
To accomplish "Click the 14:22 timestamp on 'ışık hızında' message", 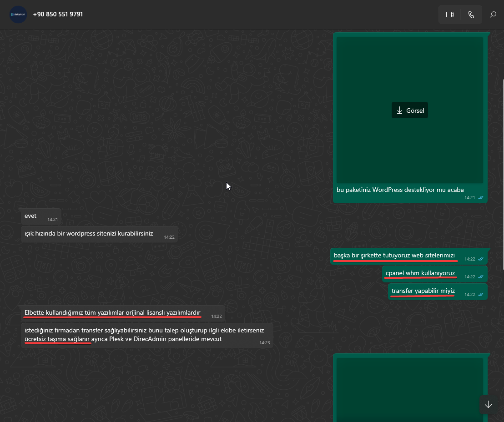I will (x=169, y=237).
